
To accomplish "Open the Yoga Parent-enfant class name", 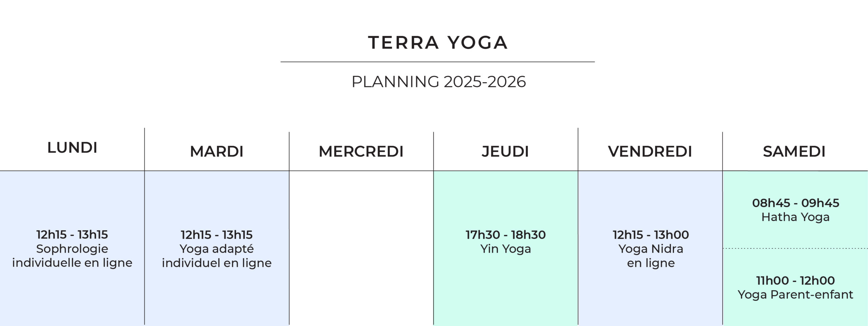I will click(x=795, y=294).
